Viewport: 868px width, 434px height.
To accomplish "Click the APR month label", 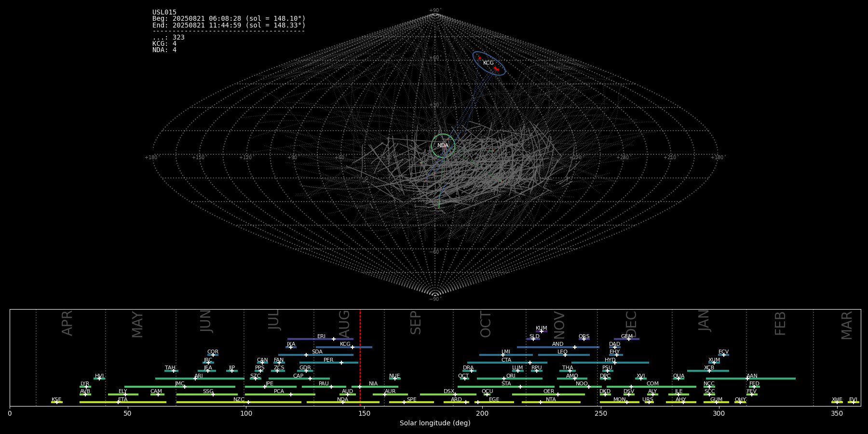I will pos(67,323).
